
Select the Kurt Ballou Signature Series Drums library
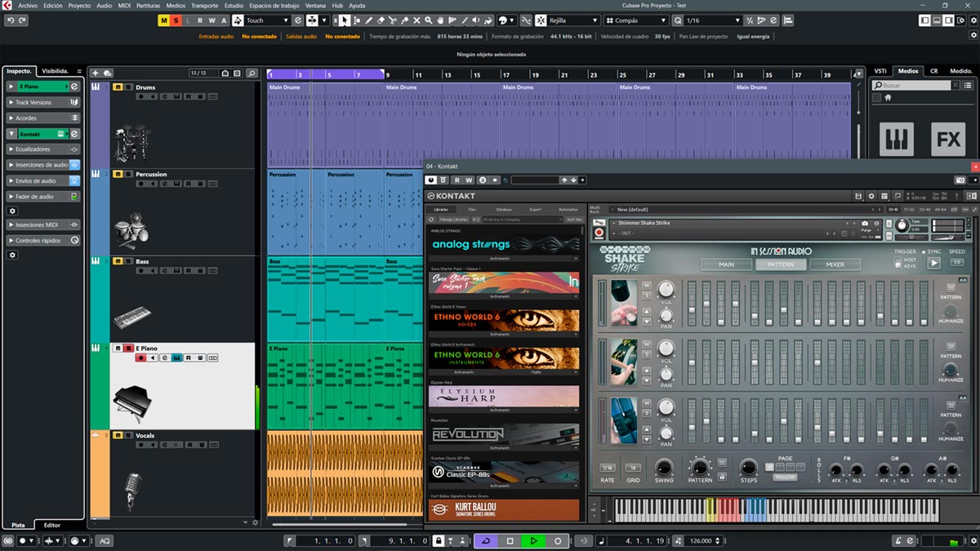coord(504,509)
